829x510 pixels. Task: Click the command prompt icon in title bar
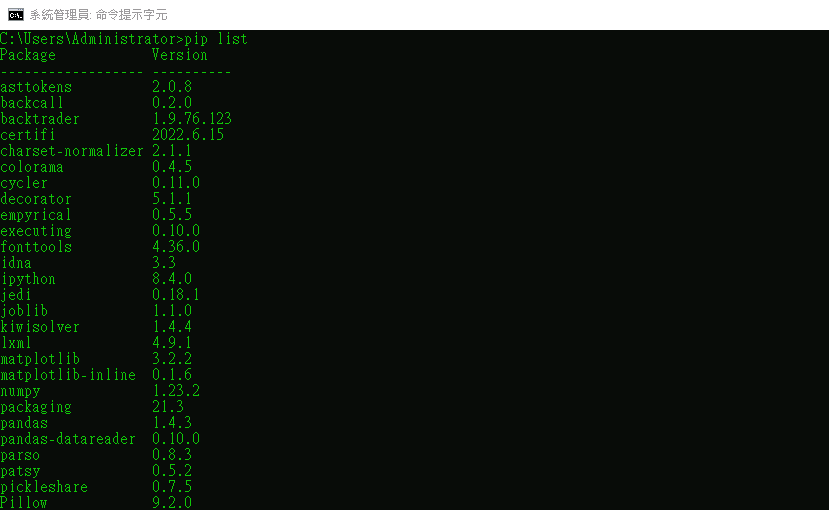(x=16, y=15)
